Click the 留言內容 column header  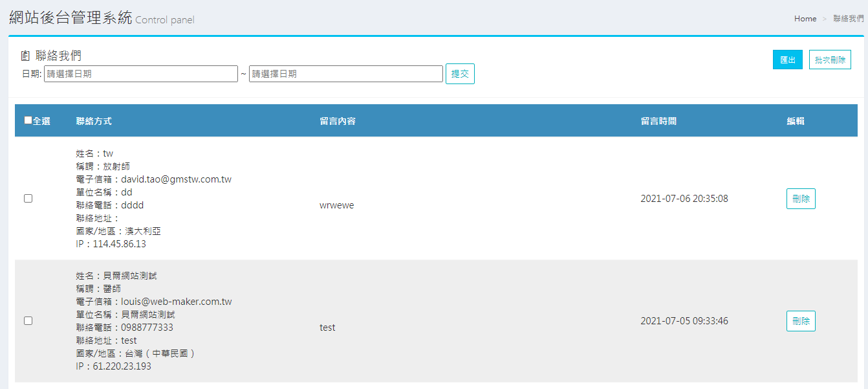pyautogui.click(x=338, y=121)
